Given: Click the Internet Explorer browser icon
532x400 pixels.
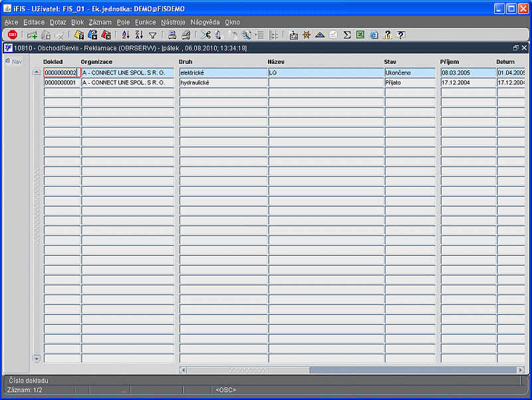Looking at the screenshot, I should 374,35.
